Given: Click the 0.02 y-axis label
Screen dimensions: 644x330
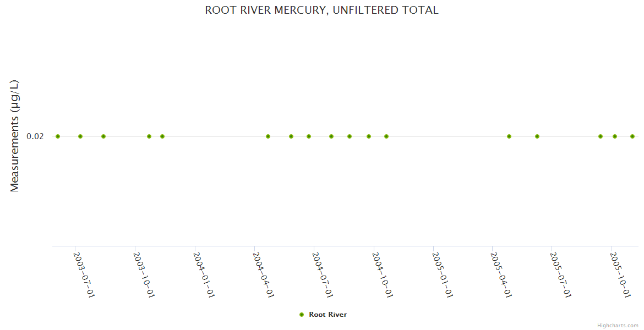Looking at the screenshot, I should (x=35, y=136).
